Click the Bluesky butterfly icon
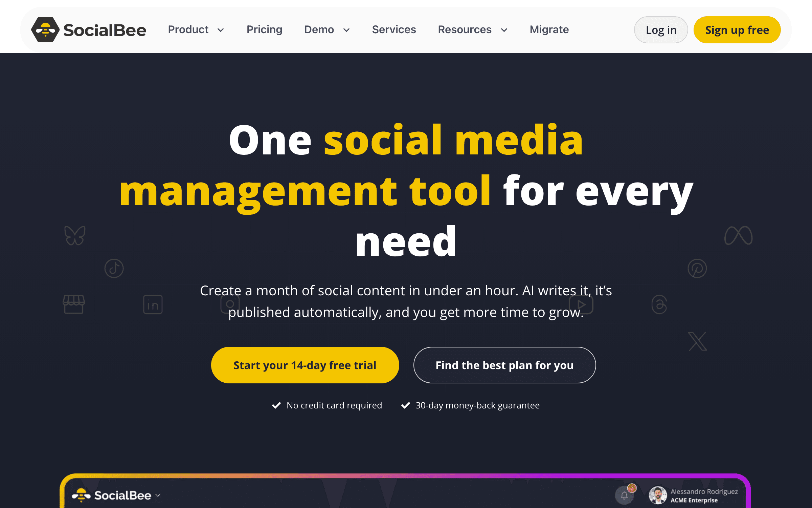Viewport: 812px width, 508px height. 75,235
